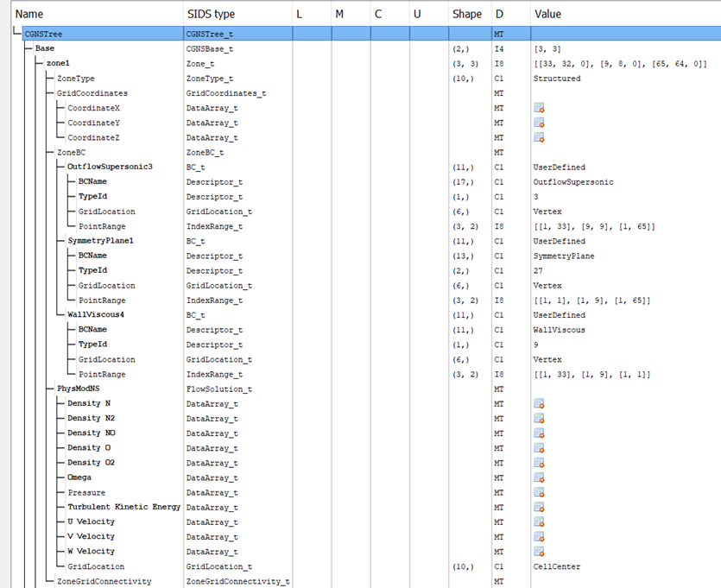Select the Pressure tree row

pos(86,492)
